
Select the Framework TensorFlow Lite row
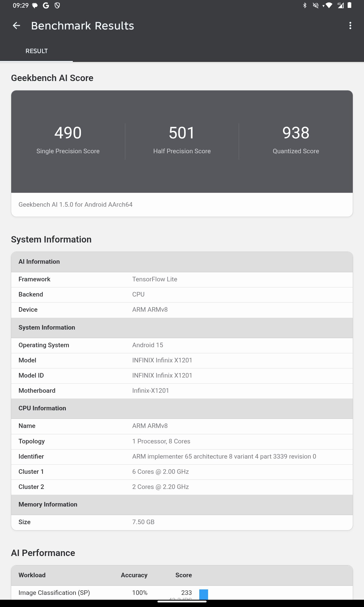point(182,279)
